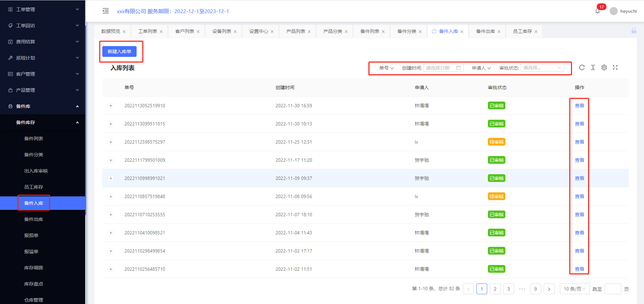644x304 pixels.
Task: Reload icon on 备件入库 tab
Action: pyautogui.click(x=434, y=31)
